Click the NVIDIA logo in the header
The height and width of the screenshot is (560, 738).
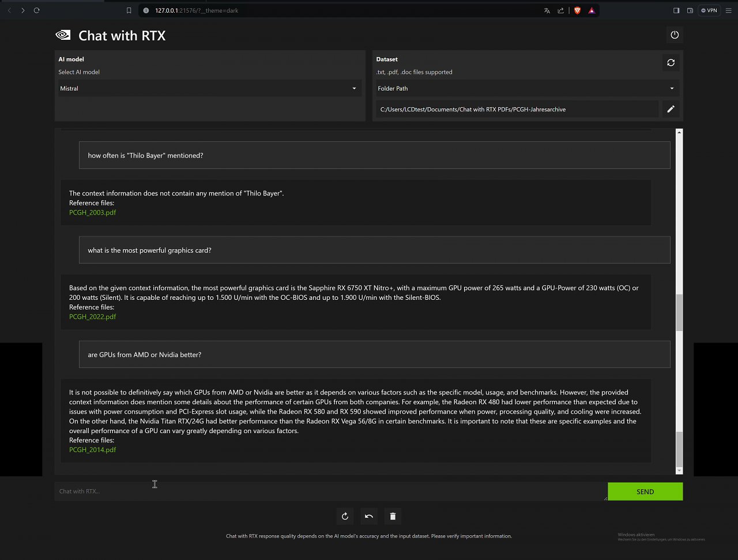63,35
